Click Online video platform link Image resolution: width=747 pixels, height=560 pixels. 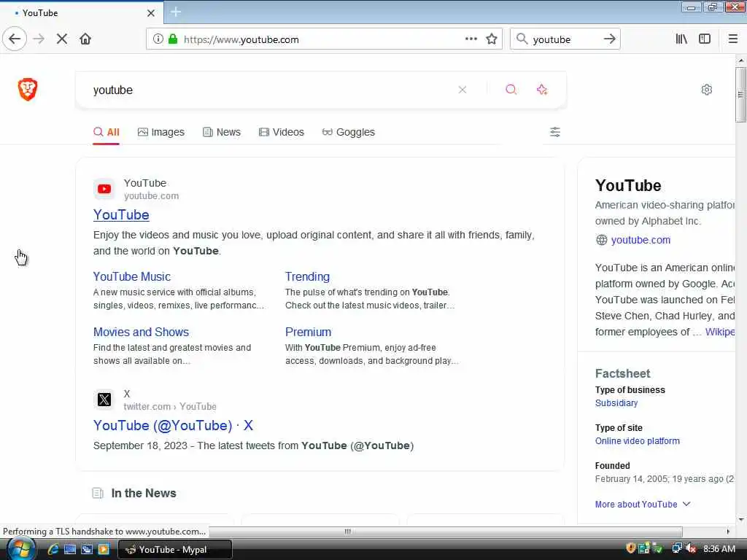click(637, 441)
